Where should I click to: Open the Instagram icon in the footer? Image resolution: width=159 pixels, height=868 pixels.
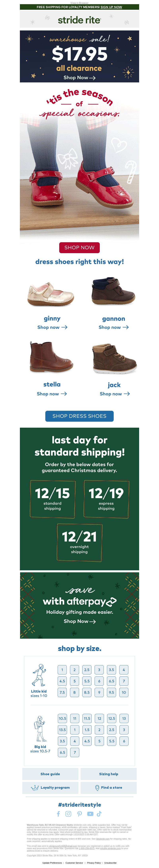pyautogui.click(x=68, y=813)
